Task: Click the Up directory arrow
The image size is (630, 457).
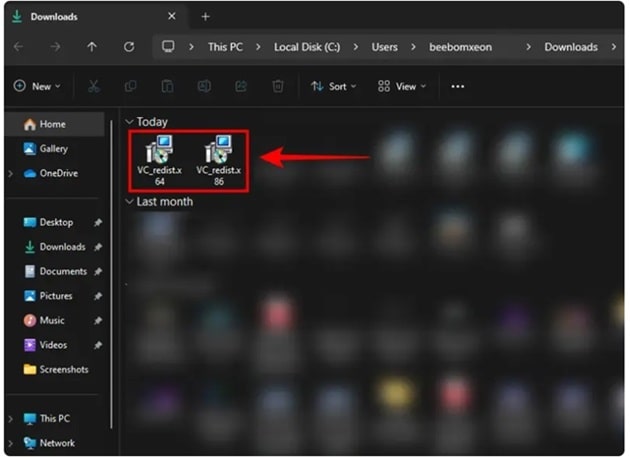Action: pyautogui.click(x=92, y=47)
